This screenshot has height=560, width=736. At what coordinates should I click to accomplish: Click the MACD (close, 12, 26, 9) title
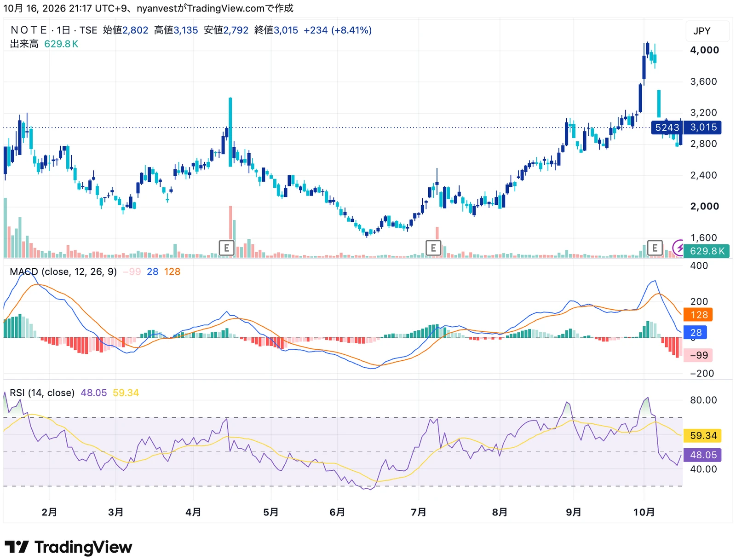(x=63, y=272)
